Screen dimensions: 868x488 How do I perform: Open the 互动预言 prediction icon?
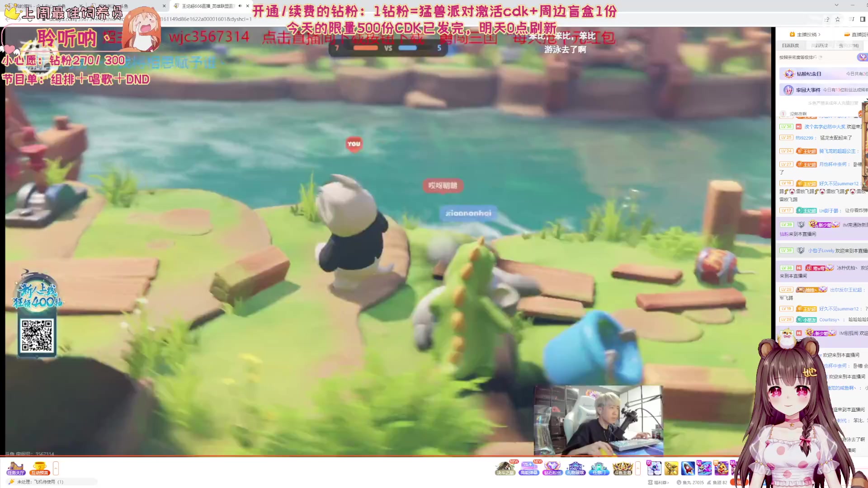[39, 468]
